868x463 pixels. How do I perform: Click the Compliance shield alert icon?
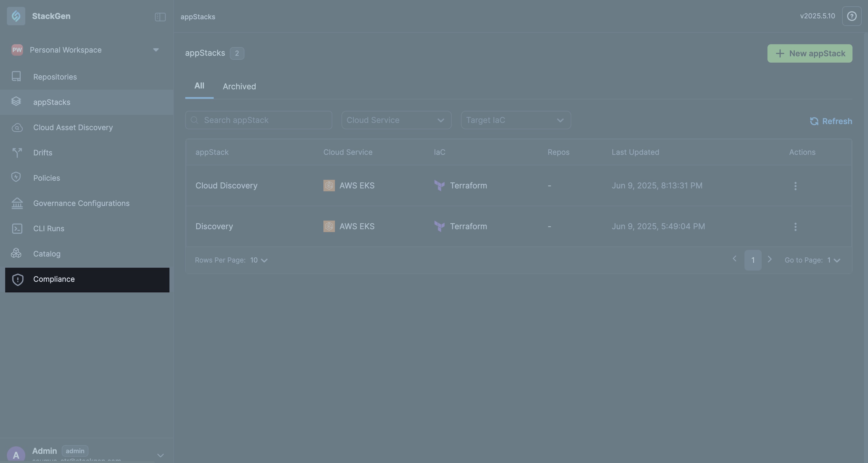(18, 279)
